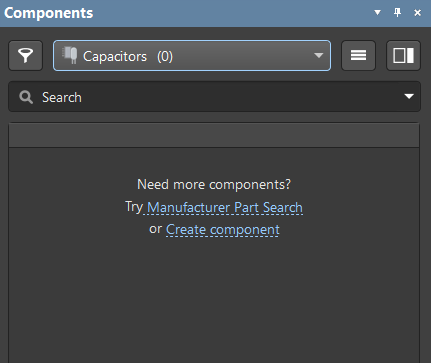Image resolution: width=431 pixels, height=363 pixels.
Task: Open the hamburger panel menu button
Action: 358,56
